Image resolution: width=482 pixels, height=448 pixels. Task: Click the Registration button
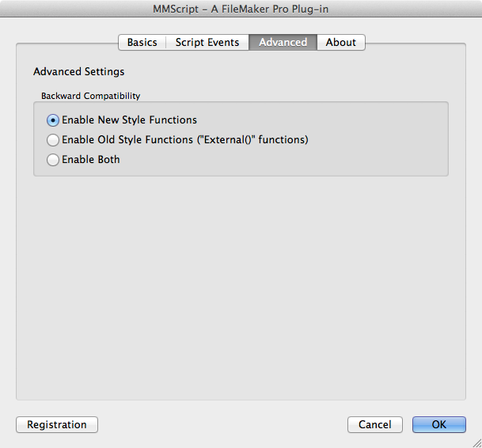pyautogui.click(x=57, y=424)
